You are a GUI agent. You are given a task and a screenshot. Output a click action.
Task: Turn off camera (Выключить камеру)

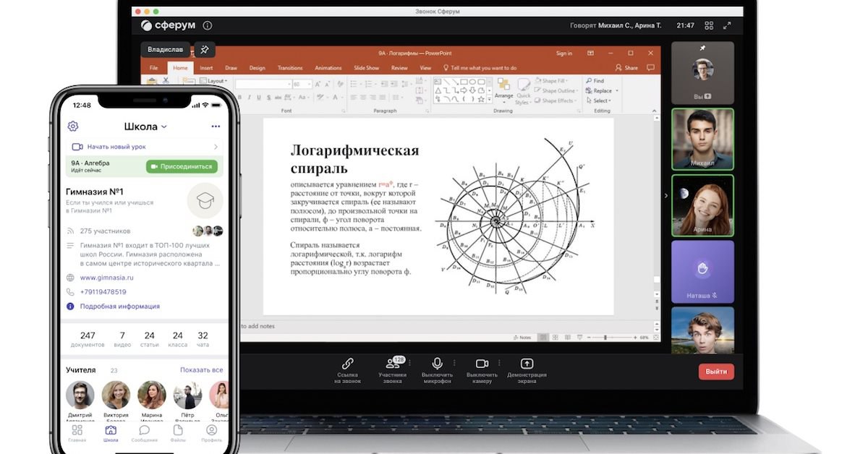pyautogui.click(x=482, y=369)
